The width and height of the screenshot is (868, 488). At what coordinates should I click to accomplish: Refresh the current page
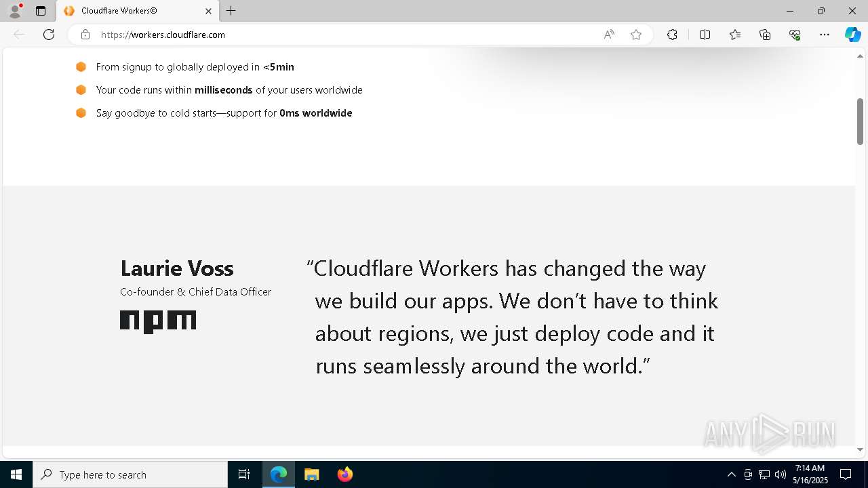click(49, 35)
